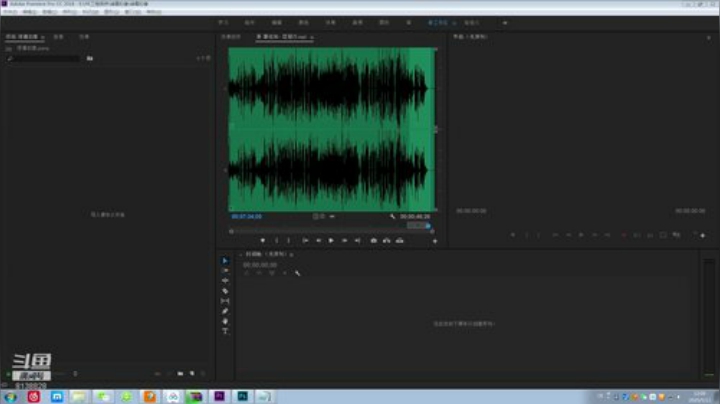Select the Selection tool in the tools panel
This screenshot has height=404, width=720.
[x=225, y=261]
